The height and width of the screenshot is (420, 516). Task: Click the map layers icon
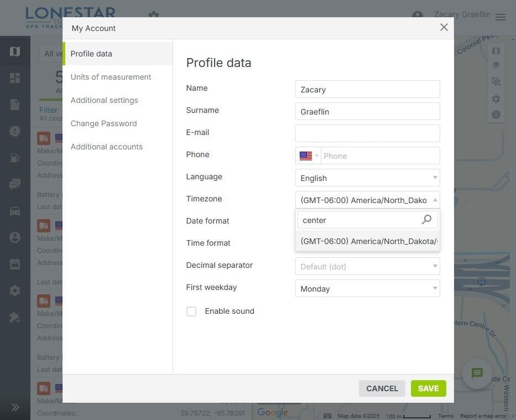pos(496,65)
